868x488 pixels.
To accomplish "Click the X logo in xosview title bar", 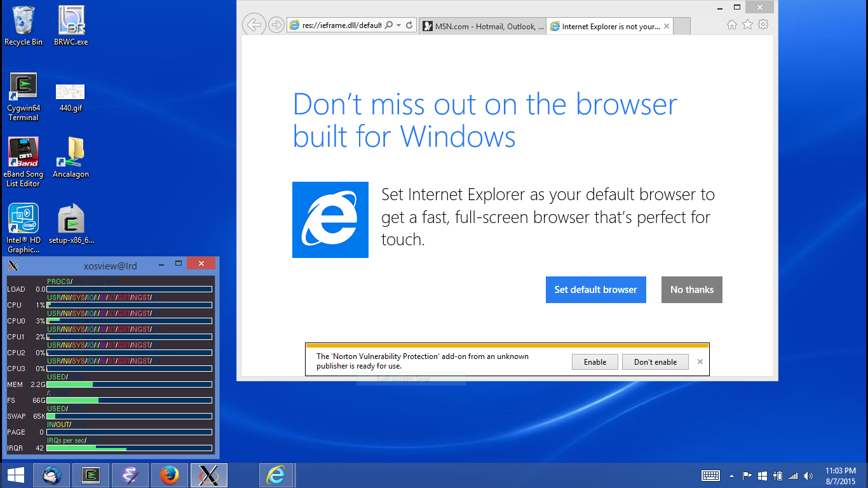I will pyautogui.click(x=13, y=266).
